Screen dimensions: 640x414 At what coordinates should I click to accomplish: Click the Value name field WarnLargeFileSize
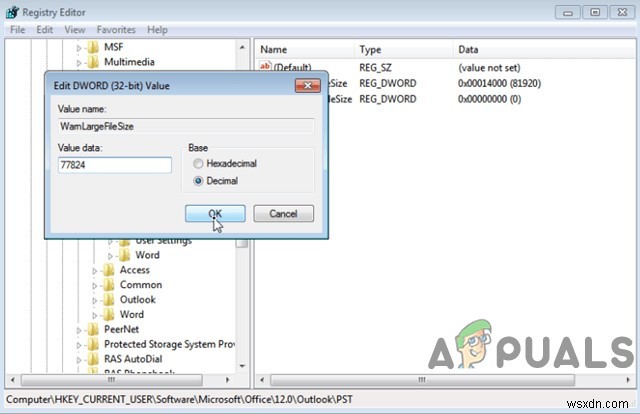(186, 126)
